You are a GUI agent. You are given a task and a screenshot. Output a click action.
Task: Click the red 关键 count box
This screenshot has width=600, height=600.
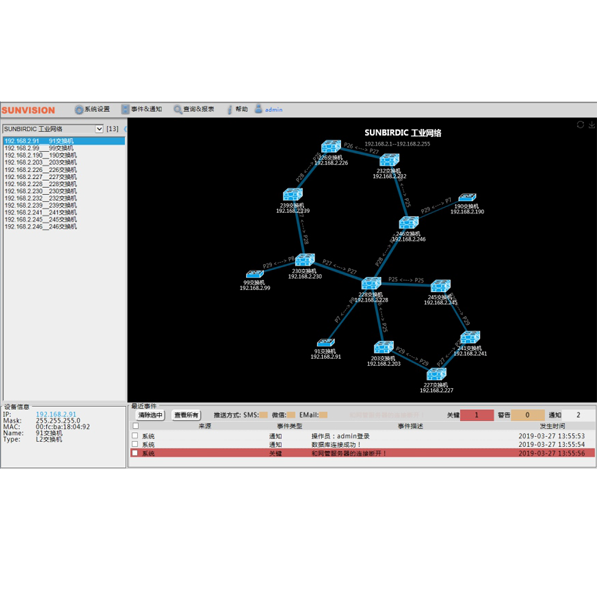tap(477, 415)
